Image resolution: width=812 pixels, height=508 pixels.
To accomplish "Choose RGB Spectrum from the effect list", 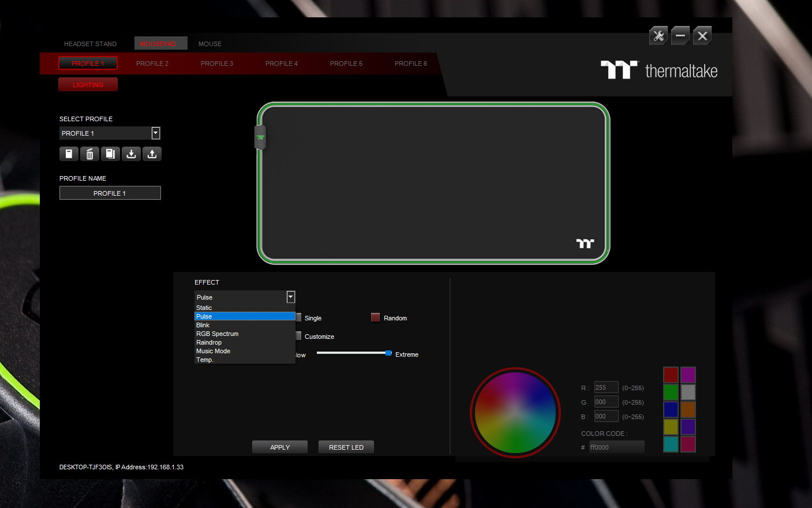I will click(x=245, y=334).
